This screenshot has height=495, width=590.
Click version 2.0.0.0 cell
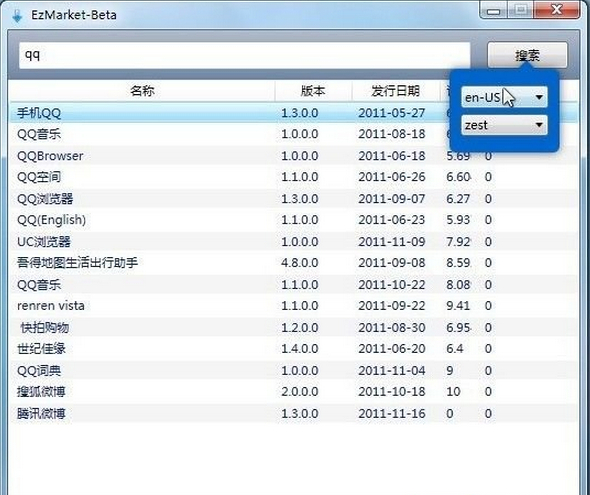(x=300, y=392)
